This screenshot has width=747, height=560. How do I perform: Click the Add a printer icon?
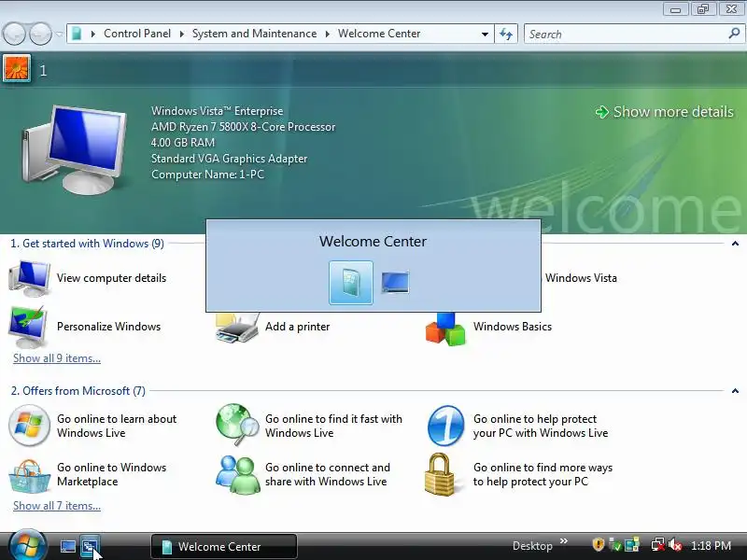(237, 329)
